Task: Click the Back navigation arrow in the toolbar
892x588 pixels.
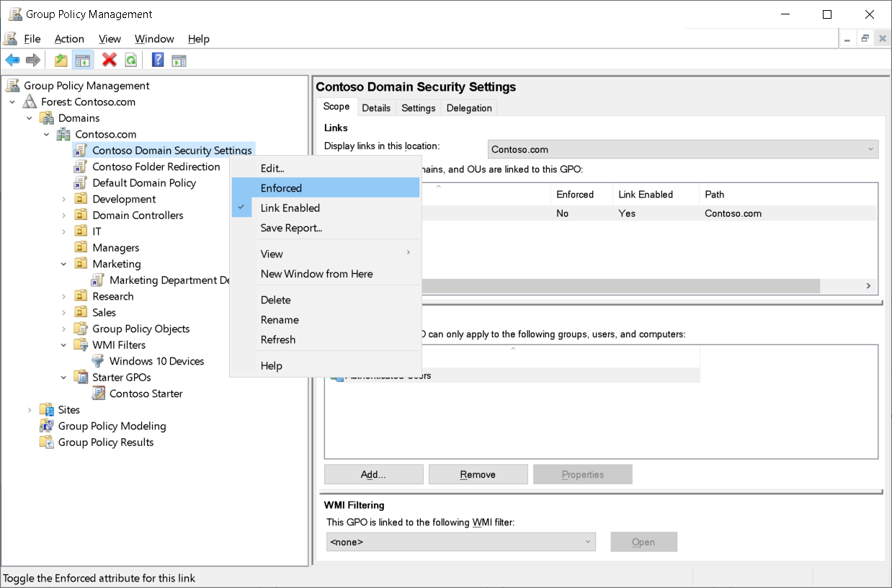Action: 12,60
